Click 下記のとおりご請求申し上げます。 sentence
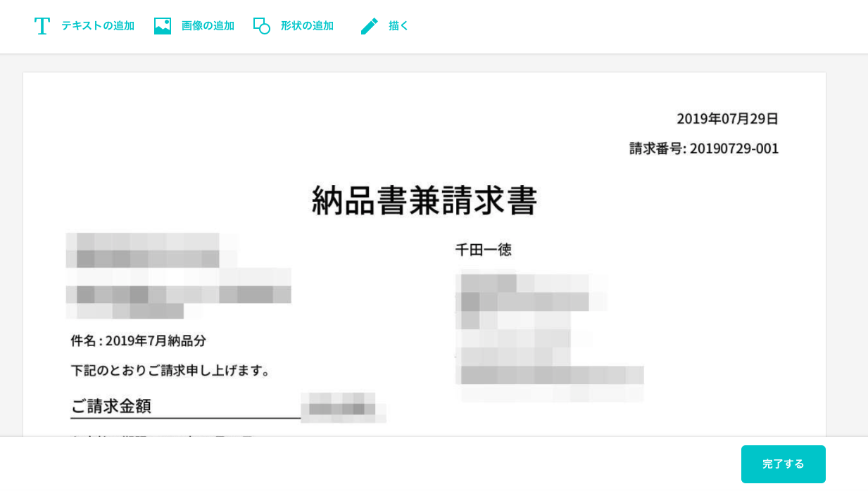 [x=171, y=371]
